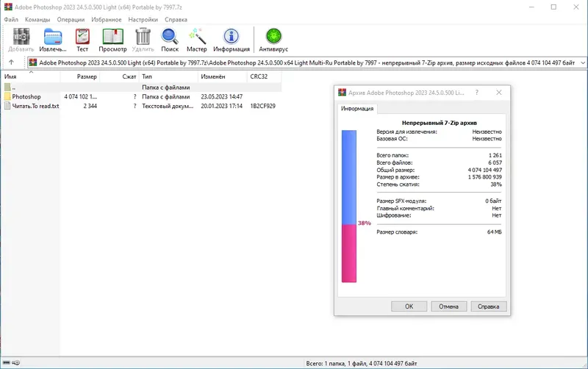Click the Читать.To read.txt file icon

pyautogui.click(x=7, y=106)
